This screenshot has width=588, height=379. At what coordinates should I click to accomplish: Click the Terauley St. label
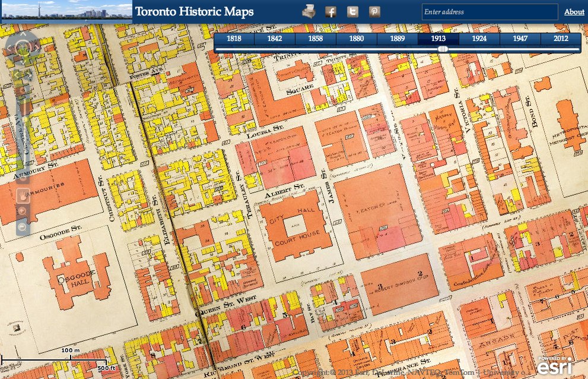tap(244, 195)
